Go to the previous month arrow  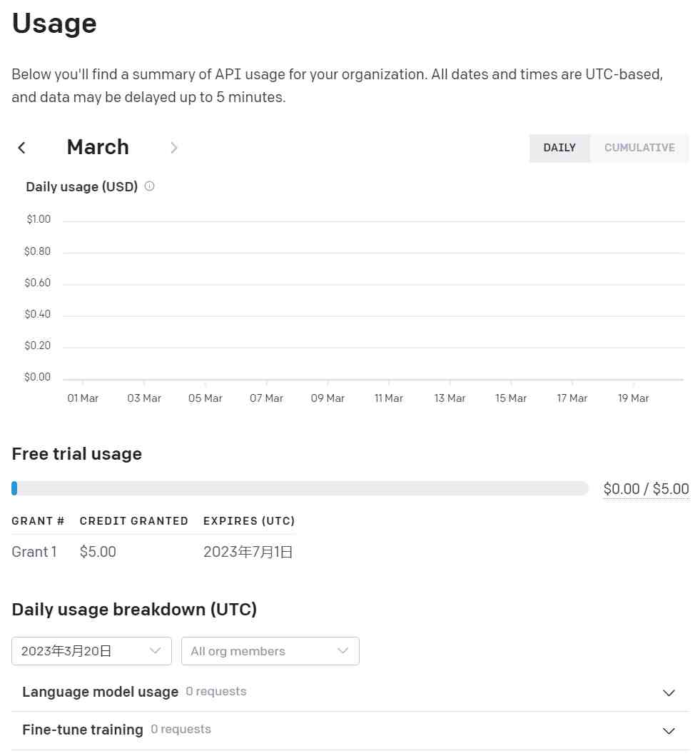(21, 148)
